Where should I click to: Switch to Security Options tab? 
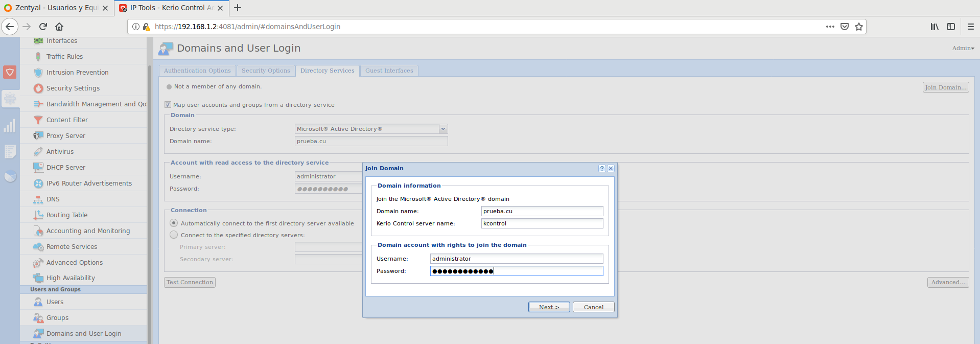tap(266, 71)
